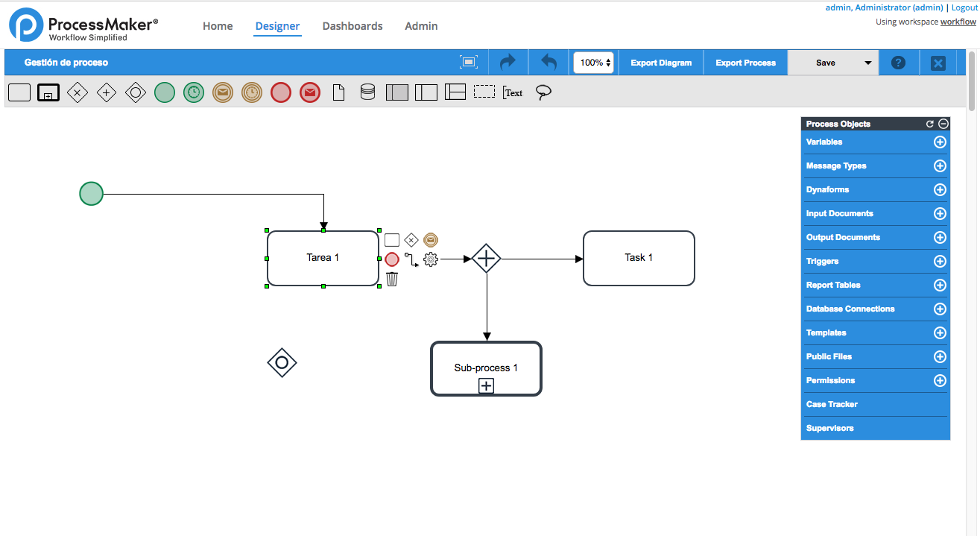Add a Permission with plus icon
The height and width of the screenshot is (536, 980).
pyautogui.click(x=940, y=381)
